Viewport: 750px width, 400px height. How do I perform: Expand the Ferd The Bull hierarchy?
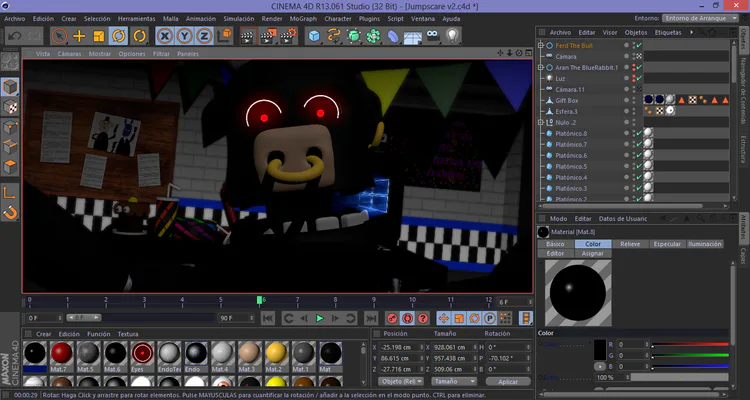pyautogui.click(x=541, y=45)
